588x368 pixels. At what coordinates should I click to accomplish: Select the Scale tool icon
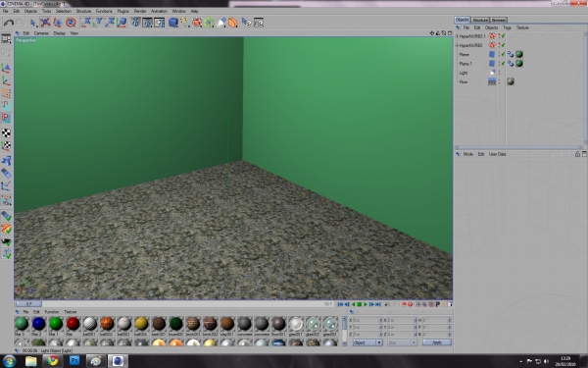click(x=58, y=23)
